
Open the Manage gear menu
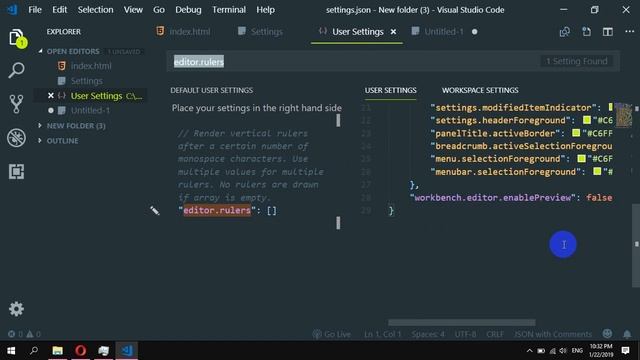(x=16, y=309)
